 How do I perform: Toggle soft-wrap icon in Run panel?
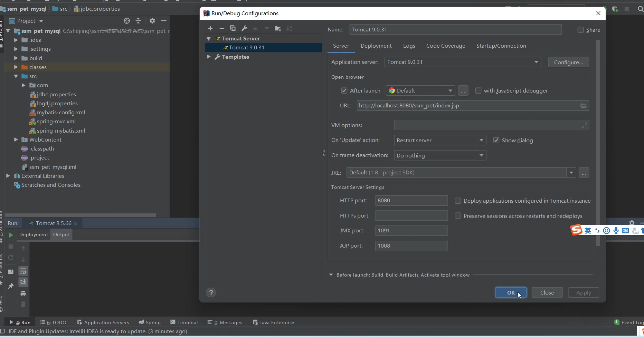pos(23,271)
